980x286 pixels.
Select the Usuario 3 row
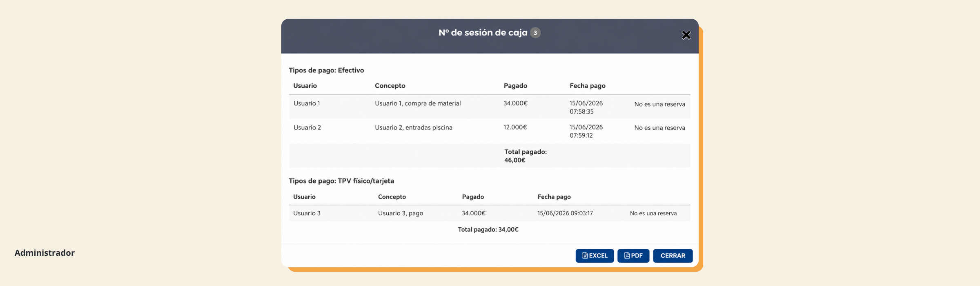[x=489, y=213]
